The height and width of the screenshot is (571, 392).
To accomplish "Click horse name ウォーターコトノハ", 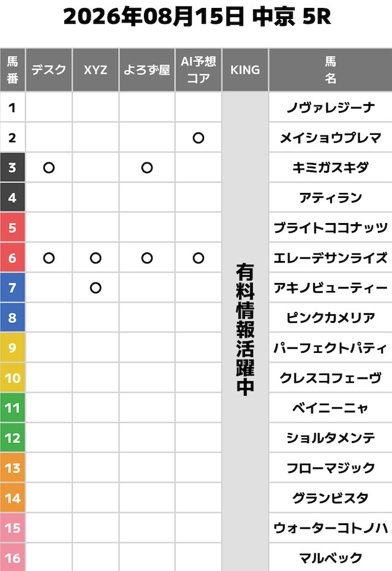I will [x=331, y=528].
